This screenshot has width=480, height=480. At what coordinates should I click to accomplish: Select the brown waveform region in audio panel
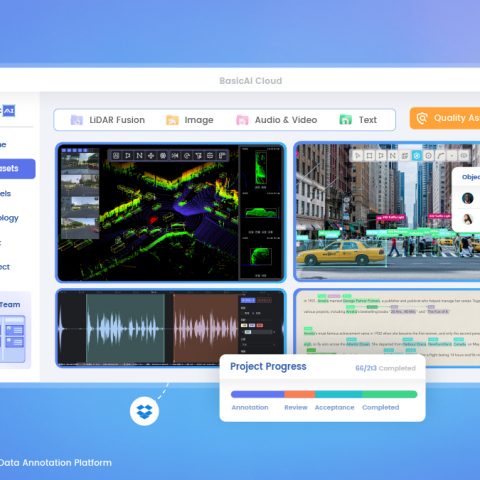pyautogui.click(x=206, y=328)
